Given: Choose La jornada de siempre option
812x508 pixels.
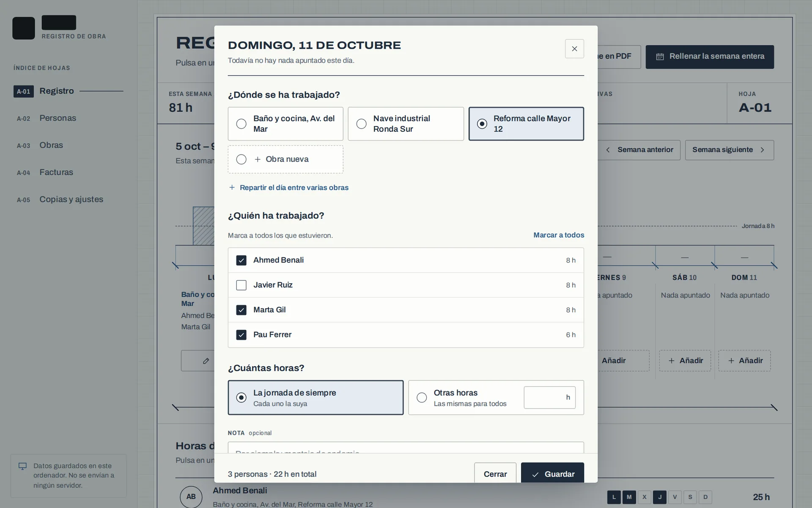Looking at the screenshot, I should (315, 398).
